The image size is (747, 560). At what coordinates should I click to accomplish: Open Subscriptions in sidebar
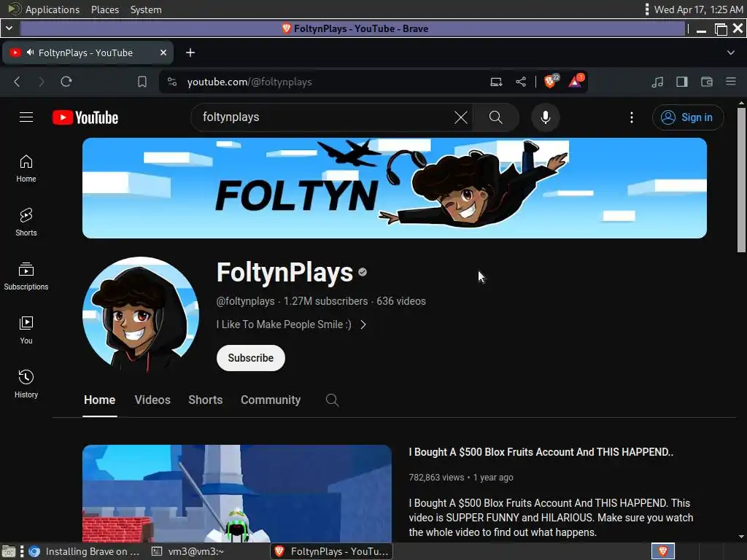pos(26,276)
